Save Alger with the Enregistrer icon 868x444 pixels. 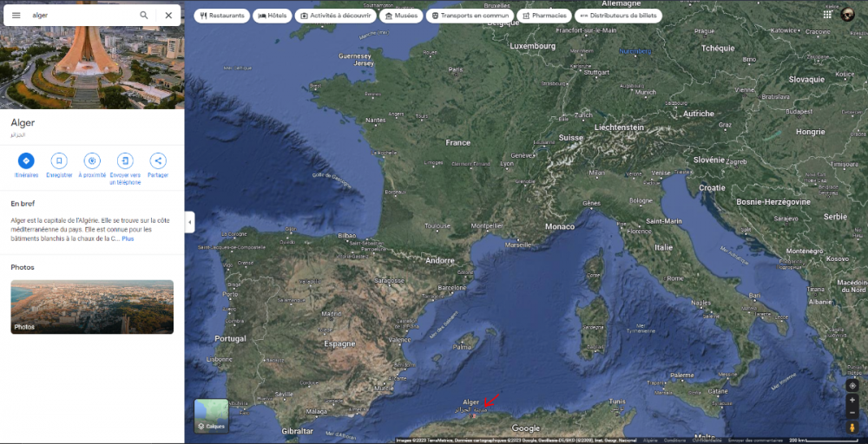tap(59, 160)
